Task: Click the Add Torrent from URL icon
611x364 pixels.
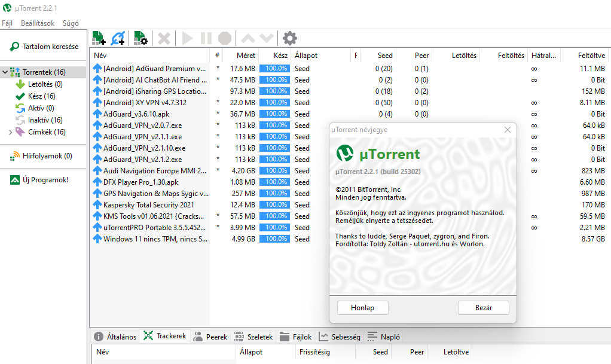Action: pyautogui.click(x=118, y=38)
